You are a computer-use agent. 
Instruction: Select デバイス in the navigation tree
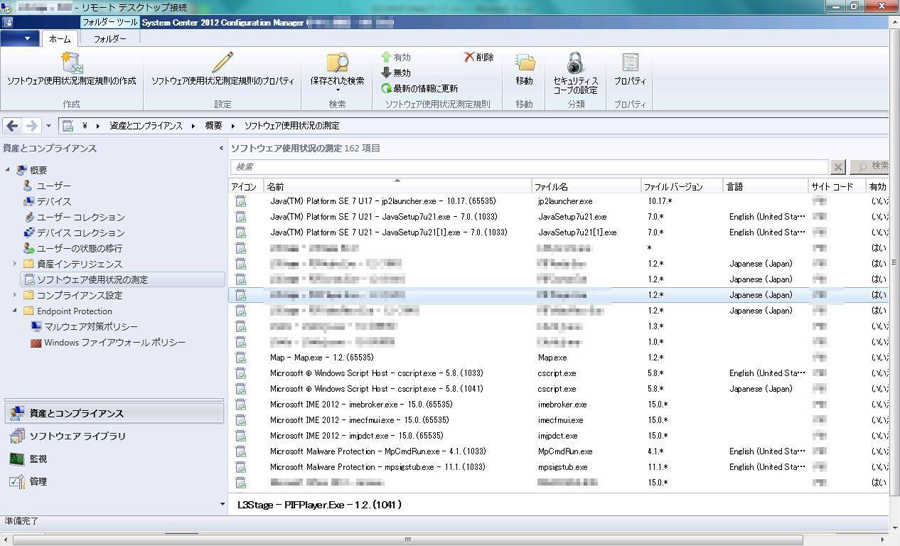[54, 202]
